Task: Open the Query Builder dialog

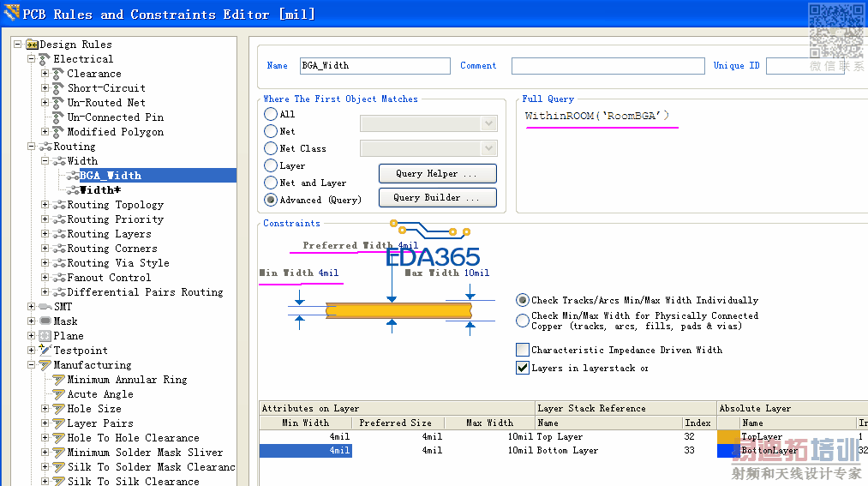Action: (x=437, y=198)
